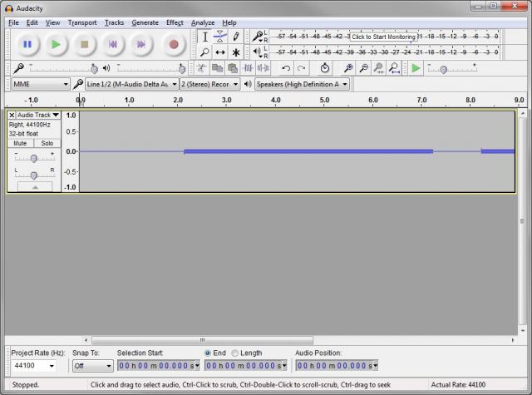Viewport: 532px width, 395px height.
Task: Click the track gain slider knob
Action: click(33, 158)
